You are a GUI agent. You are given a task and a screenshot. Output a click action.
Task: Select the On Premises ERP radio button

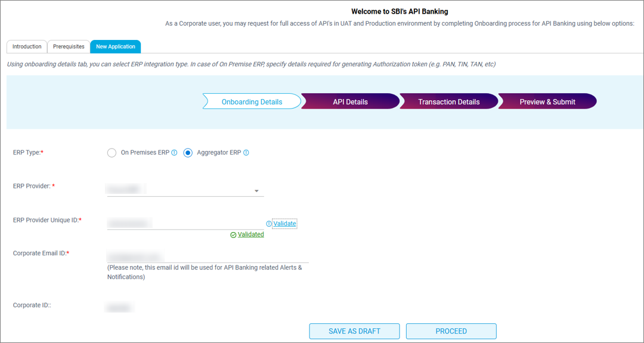pyautogui.click(x=112, y=153)
